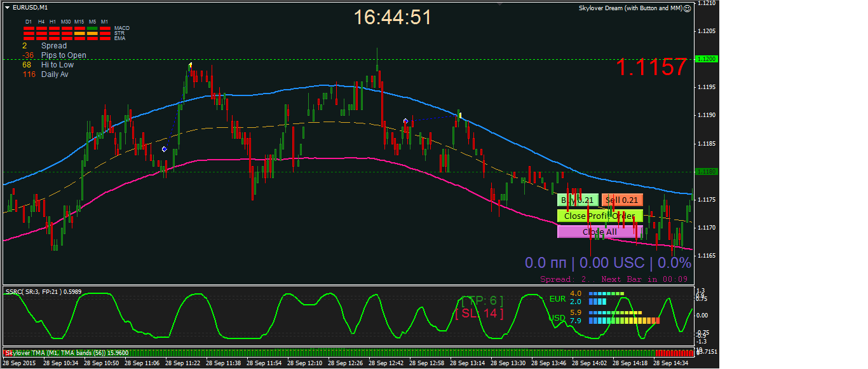868x369 pixels.
Task: Click the 28 Sep 10:34 time label
Action: tap(60, 363)
